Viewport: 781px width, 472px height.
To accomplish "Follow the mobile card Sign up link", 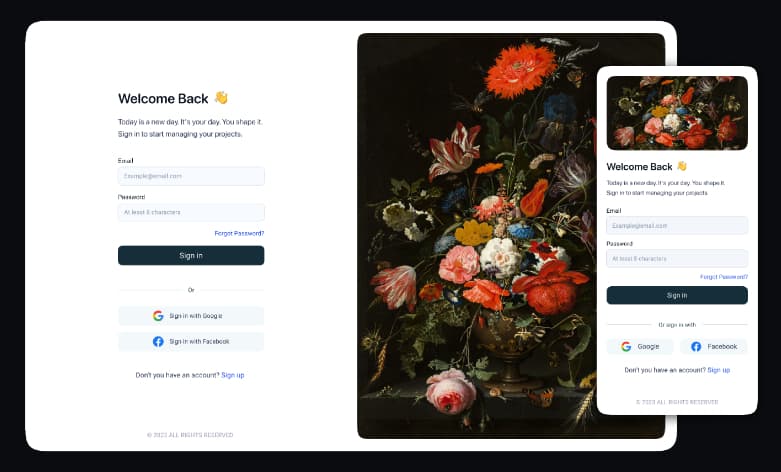I will pos(719,370).
